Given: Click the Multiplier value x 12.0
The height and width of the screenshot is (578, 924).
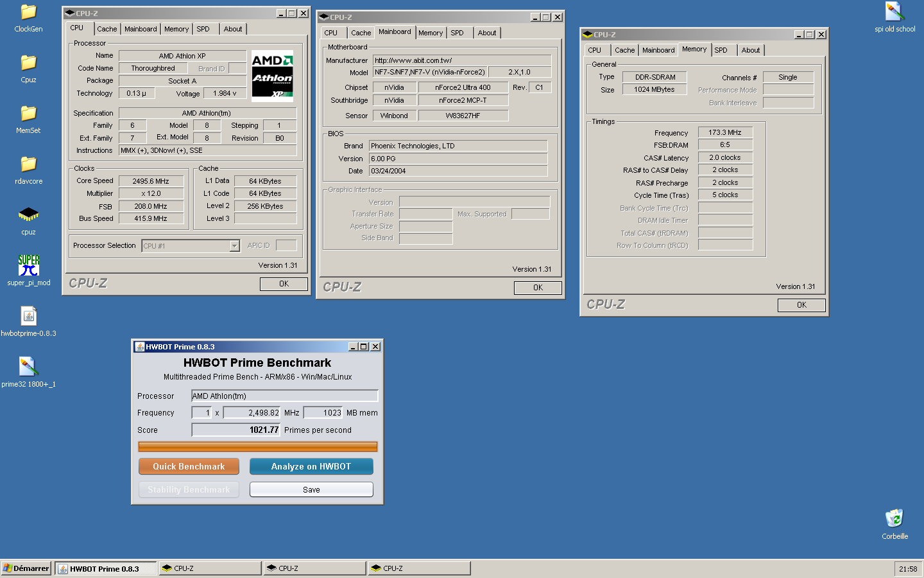Looking at the screenshot, I should click(151, 193).
